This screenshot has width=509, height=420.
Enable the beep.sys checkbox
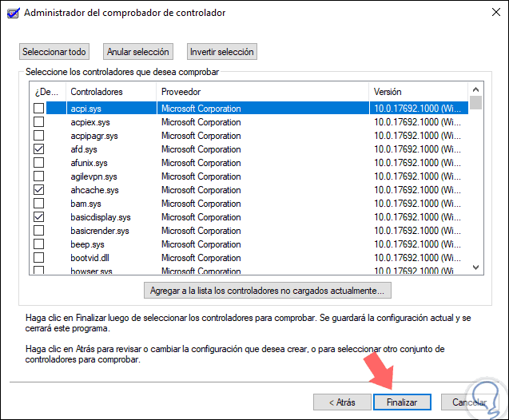point(39,244)
